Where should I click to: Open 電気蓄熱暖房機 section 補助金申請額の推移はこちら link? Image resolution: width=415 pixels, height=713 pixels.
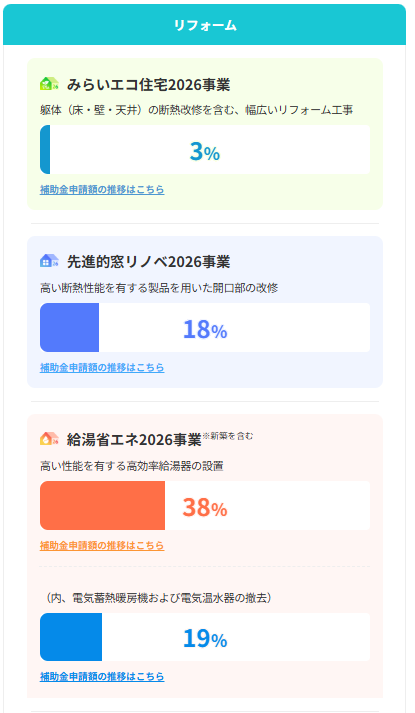point(102,677)
